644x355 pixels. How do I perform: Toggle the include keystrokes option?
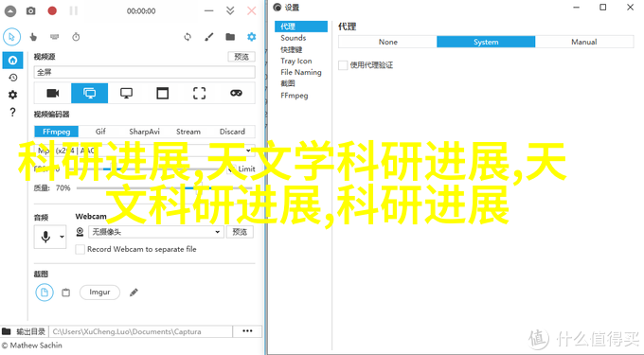(x=54, y=37)
